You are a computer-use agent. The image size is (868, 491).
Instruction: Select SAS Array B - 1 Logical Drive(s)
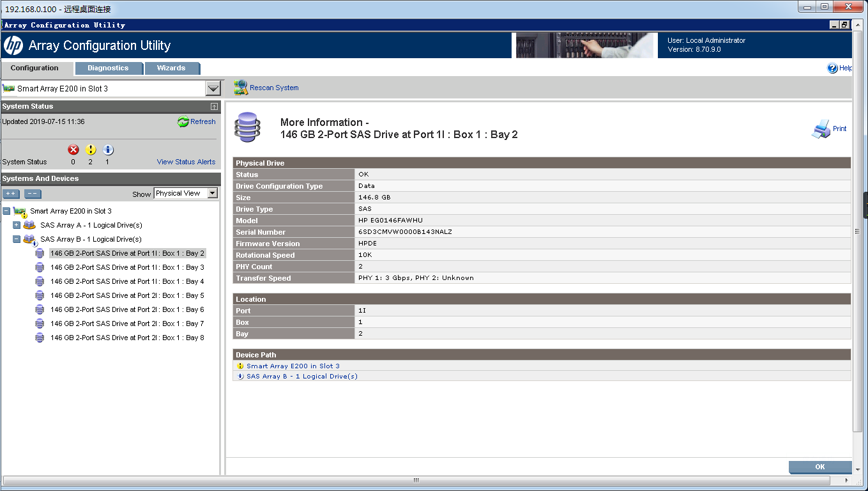91,239
